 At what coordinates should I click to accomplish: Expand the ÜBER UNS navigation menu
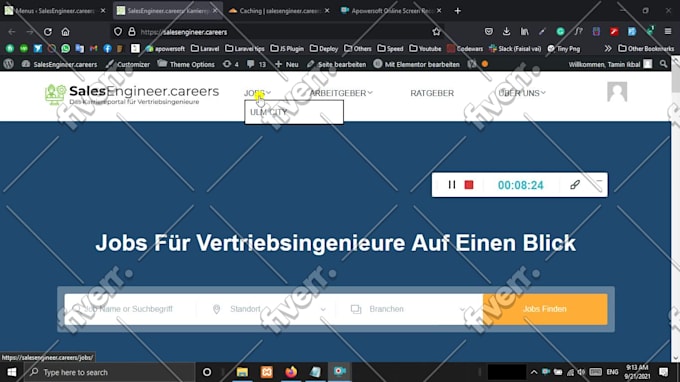pyautogui.click(x=522, y=93)
